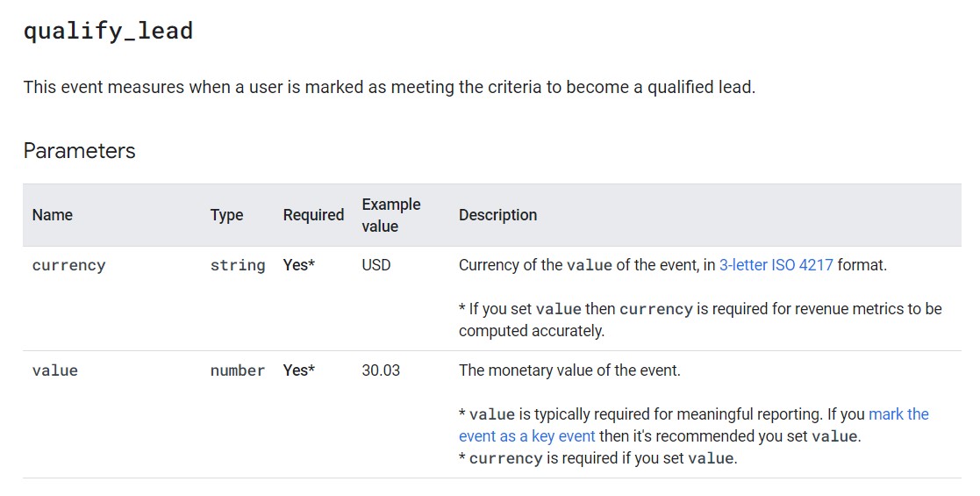Select the USD example value
The width and height of the screenshot is (980, 496).
376,265
